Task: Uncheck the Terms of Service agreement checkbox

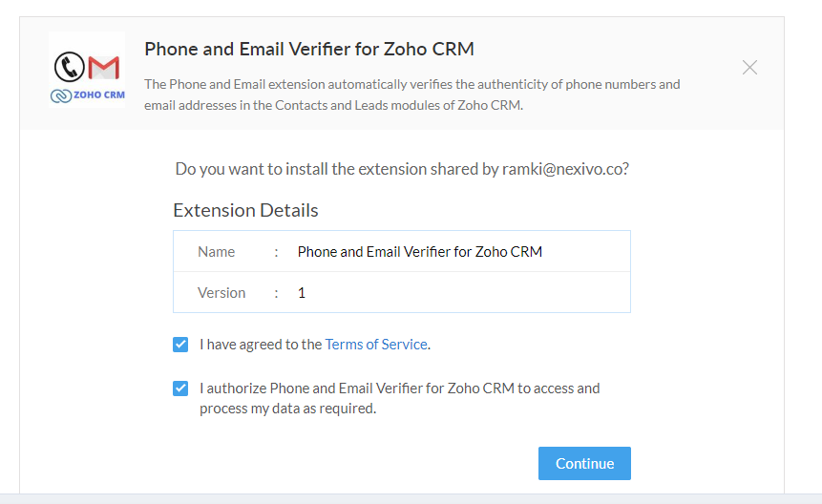Action: coord(180,345)
